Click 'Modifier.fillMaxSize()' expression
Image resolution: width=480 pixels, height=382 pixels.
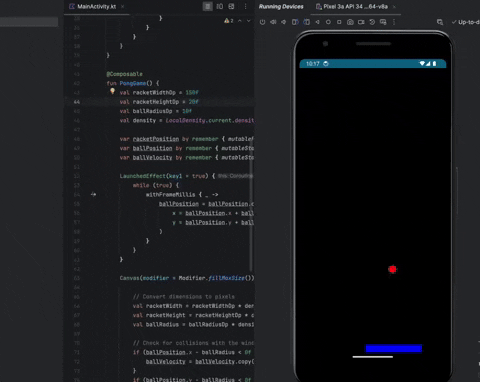click(x=216, y=278)
